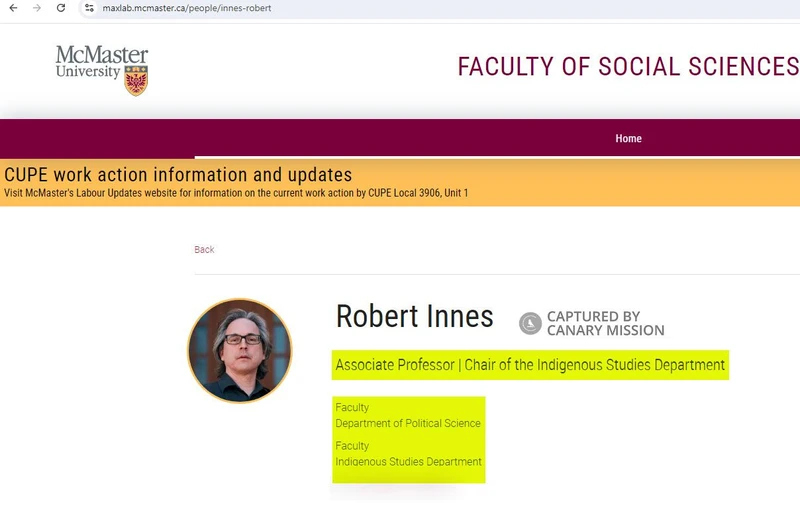Click Associate Professor title line
This screenshot has height=505, width=800.
tap(530, 365)
